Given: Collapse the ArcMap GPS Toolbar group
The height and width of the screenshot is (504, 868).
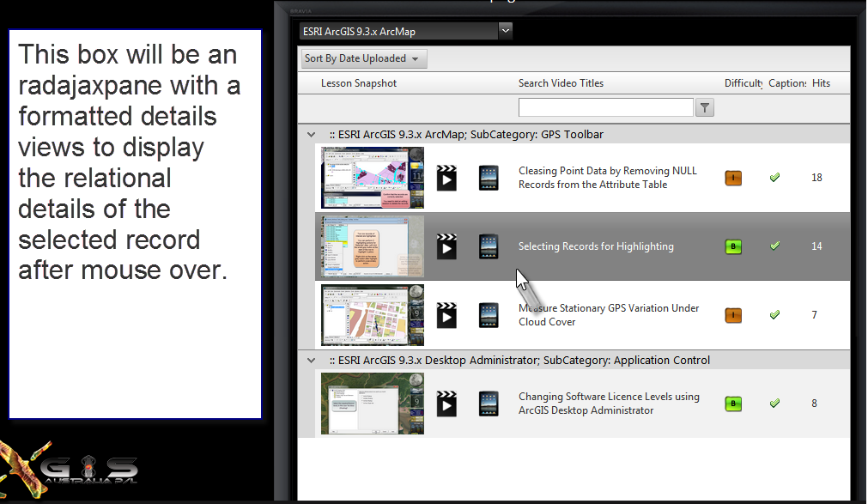Looking at the screenshot, I should [311, 135].
